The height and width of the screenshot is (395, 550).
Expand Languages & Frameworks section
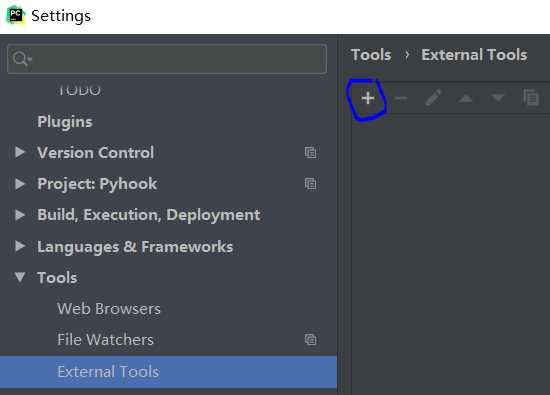(x=20, y=246)
